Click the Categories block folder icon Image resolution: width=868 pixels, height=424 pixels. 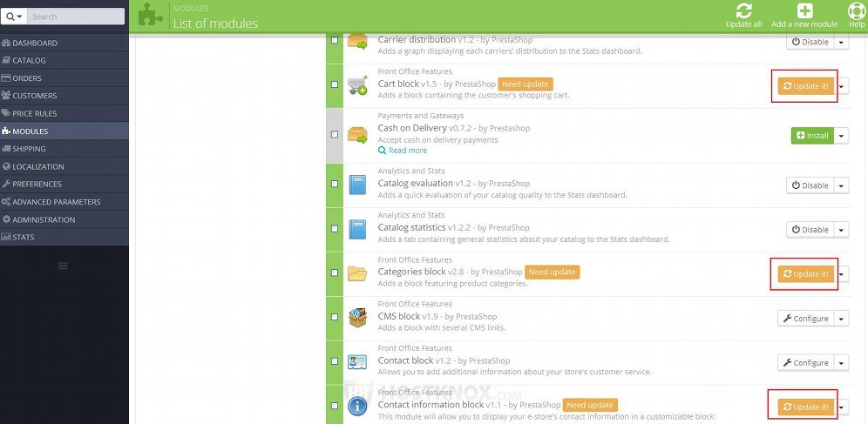(357, 273)
